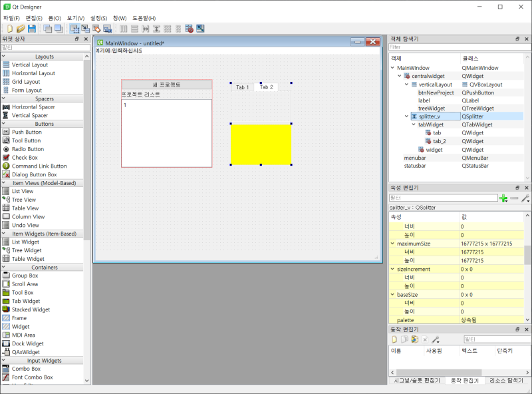The height and width of the screenshot is (394, 532).
Task: Float the 동작 편집기 panel
Action: tap(517, 329)
